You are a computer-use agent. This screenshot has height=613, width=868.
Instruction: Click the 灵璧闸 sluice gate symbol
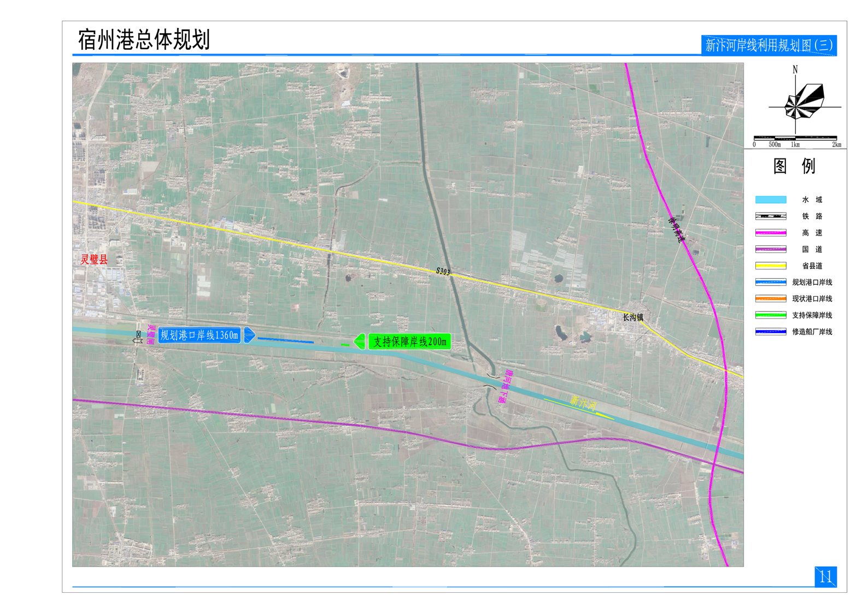coord(138,337)
